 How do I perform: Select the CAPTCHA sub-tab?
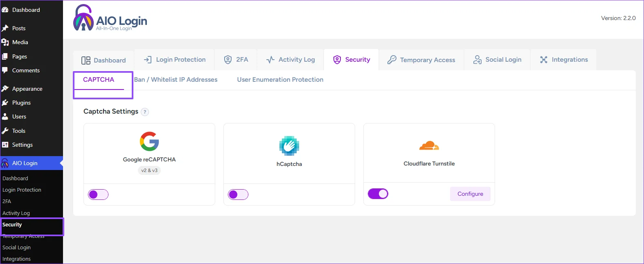click(x=99, y=80)
